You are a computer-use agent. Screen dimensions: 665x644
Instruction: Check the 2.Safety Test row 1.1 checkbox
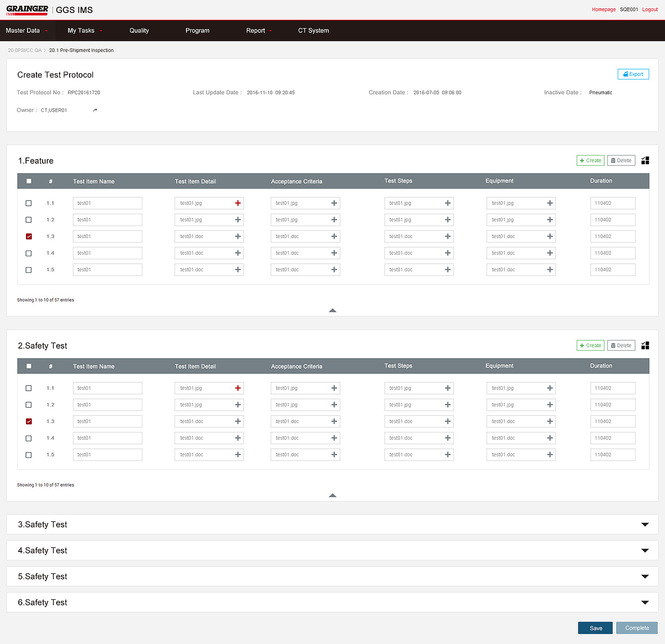pyautogui.click(x=29, y=388)
